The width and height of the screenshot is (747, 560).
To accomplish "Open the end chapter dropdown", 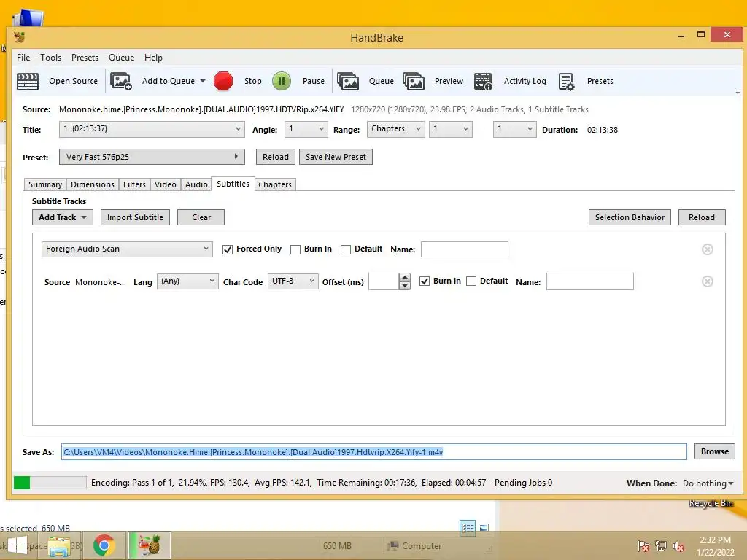I will [514, 129].
